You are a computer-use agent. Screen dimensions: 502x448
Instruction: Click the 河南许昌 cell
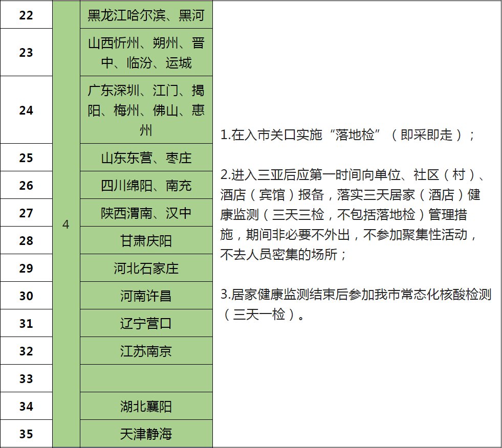click(146, 296)
